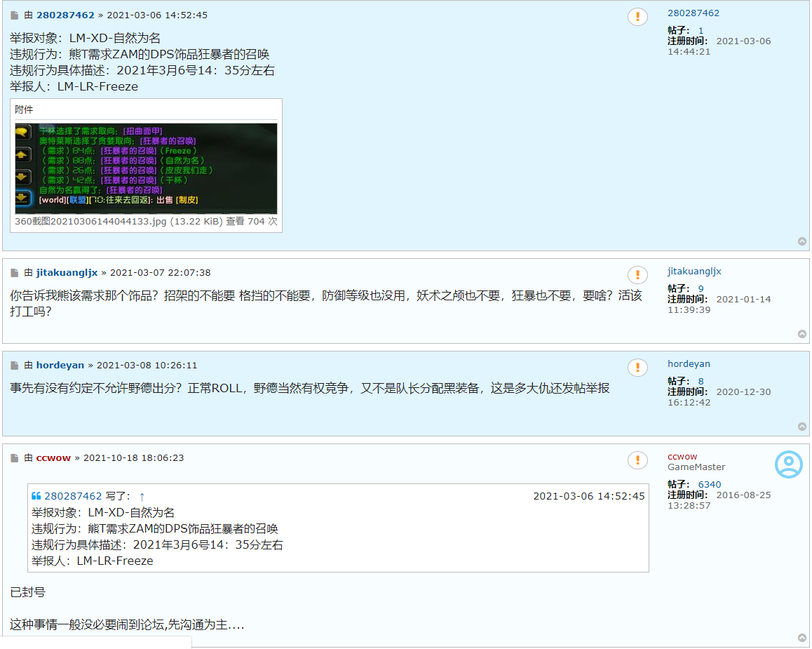The width and height of the screenshot is (812, 649).
Task: Click the page icon beside 280287462's post header
Action: (15, 15)
